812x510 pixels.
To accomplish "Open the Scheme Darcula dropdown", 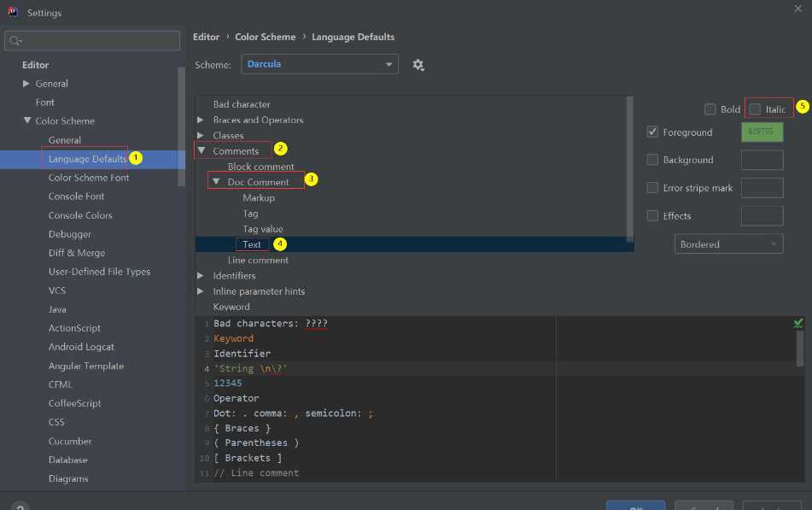I will click(319, 64).
